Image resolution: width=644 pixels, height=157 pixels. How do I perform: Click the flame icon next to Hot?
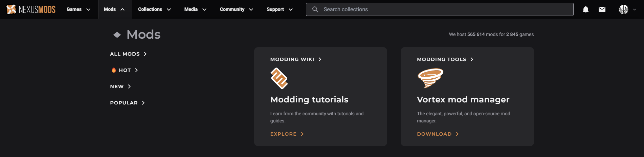(x=114, y=70)
